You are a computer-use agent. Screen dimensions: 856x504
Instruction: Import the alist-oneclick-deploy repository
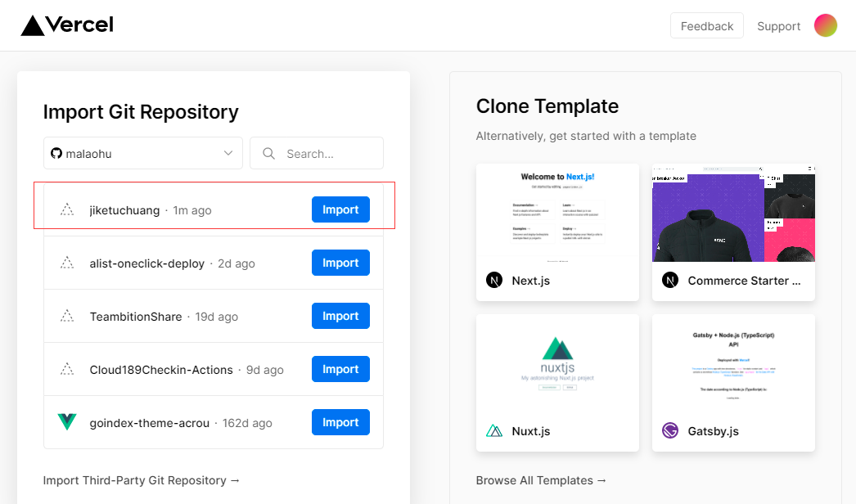[340, 263]
